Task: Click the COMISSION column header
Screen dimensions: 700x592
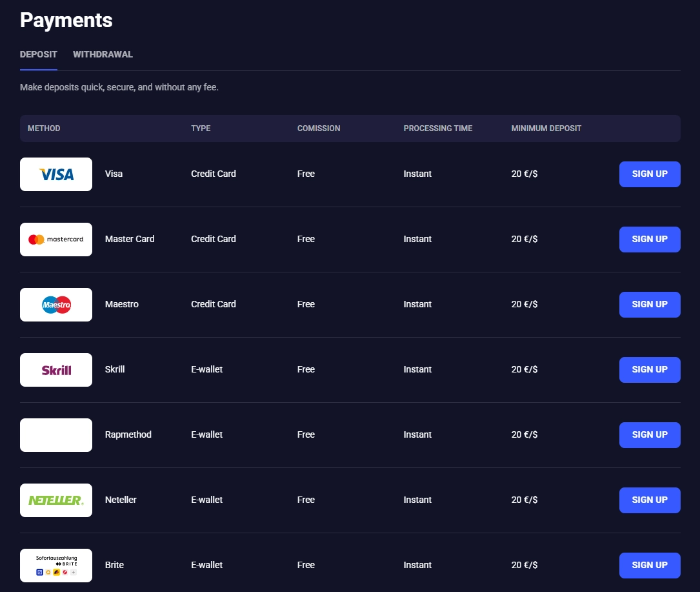Action: 319,128
